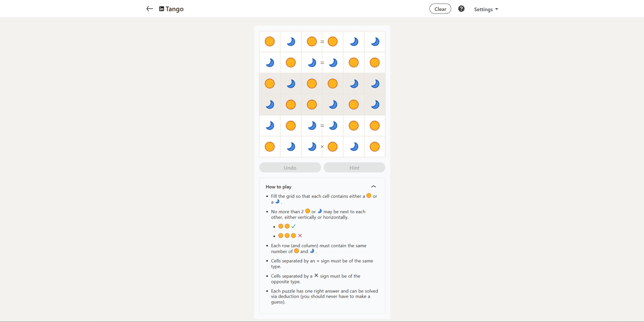Click the LinkedIn logo beside Tango title
The width and height of the screenshot is (644, 322).
click(161, 9)
